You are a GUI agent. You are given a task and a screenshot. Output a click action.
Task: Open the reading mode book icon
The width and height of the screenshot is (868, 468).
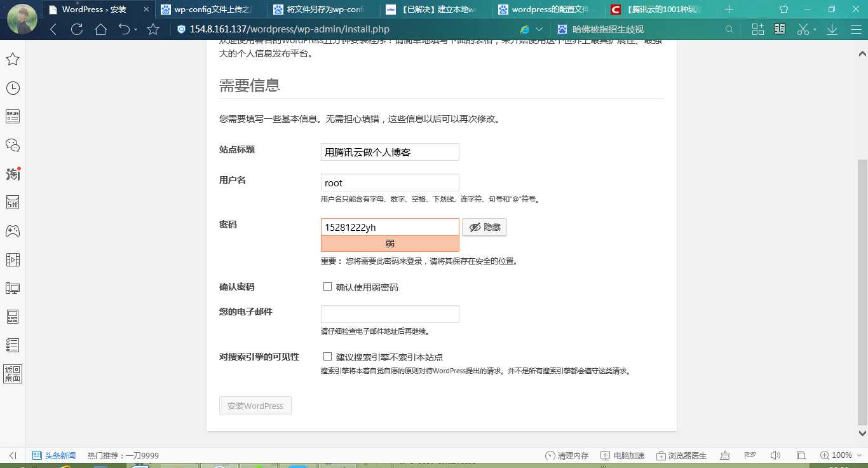pos(780,29)
